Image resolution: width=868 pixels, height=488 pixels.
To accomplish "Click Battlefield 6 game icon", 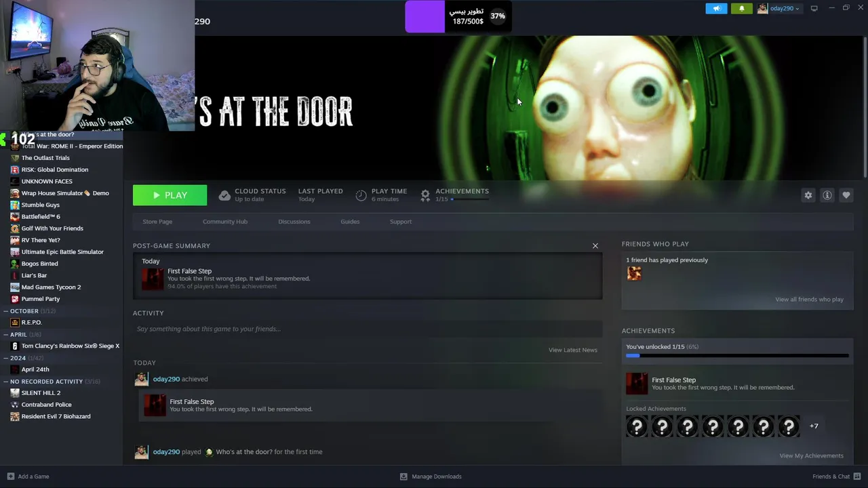I will pyautogui.click(x=15, y=217).
